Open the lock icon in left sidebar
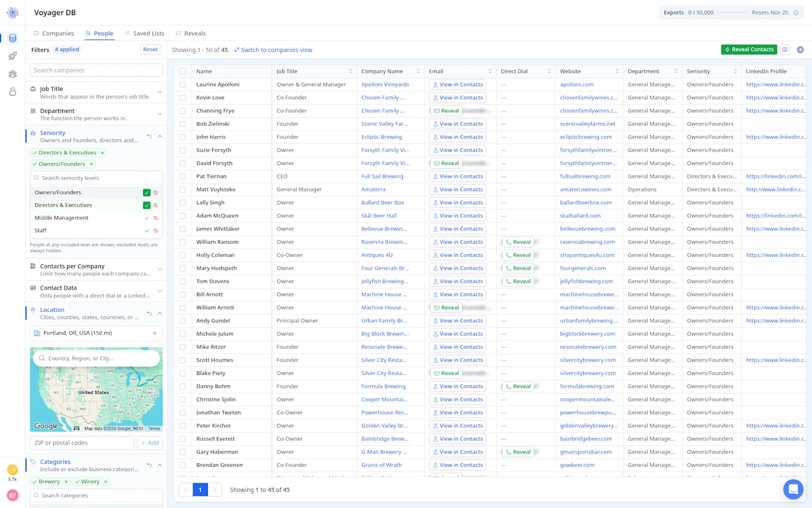812x508 pixels. [13, 92]
